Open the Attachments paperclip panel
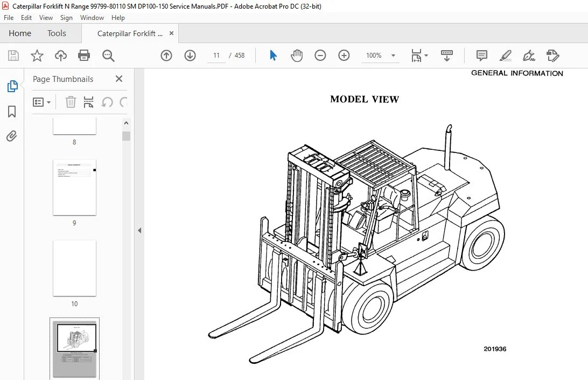 pos(12,136)
